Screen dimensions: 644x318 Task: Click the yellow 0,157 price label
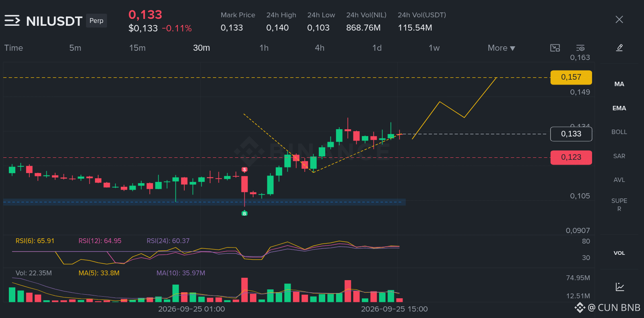[x=571, y=77]
